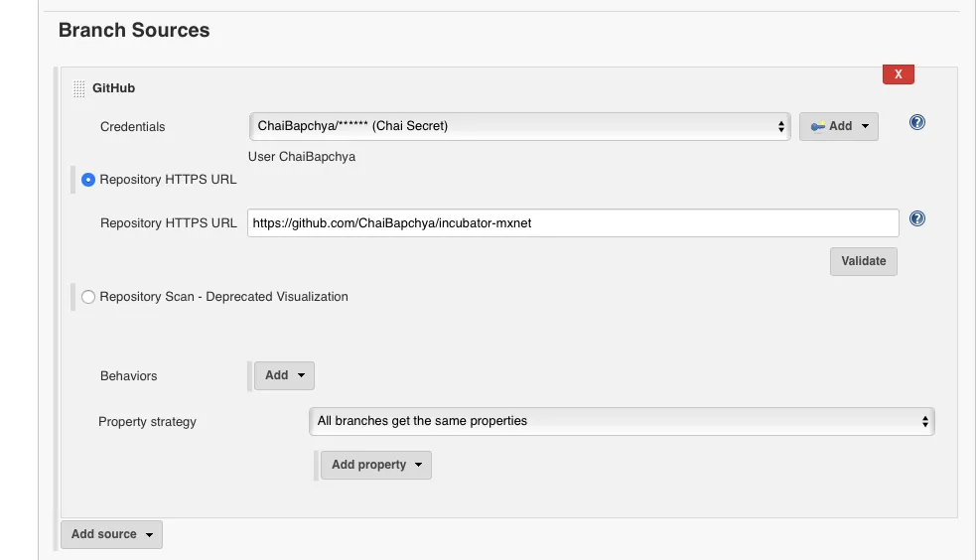
Task: Click the Behaviors label
Action: coord(129,376)
